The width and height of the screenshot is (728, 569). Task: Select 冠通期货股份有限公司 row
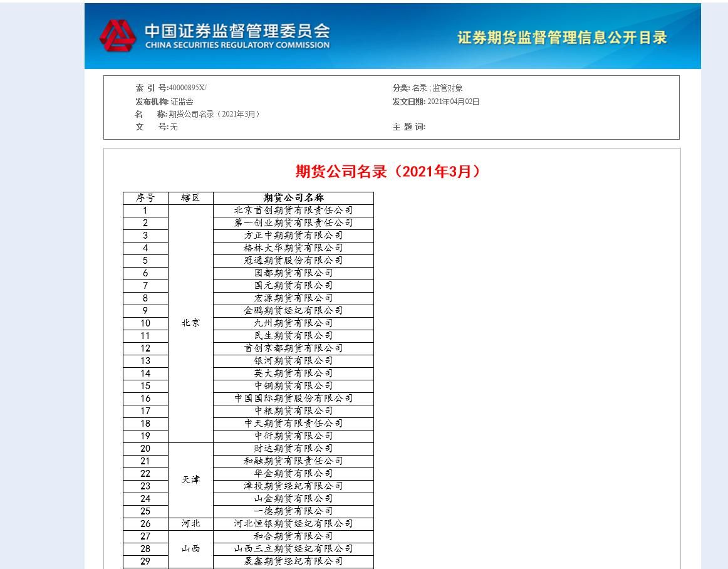point(293,261)
